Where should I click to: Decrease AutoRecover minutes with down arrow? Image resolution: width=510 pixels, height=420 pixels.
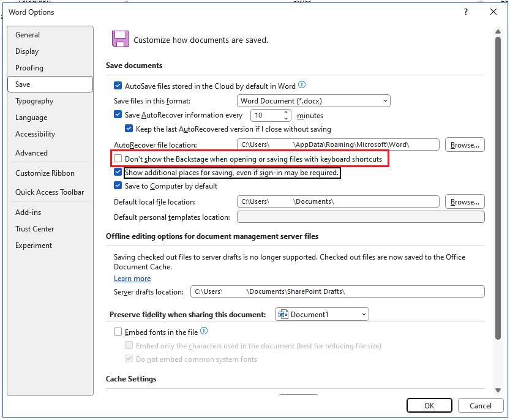coord(286,118)
